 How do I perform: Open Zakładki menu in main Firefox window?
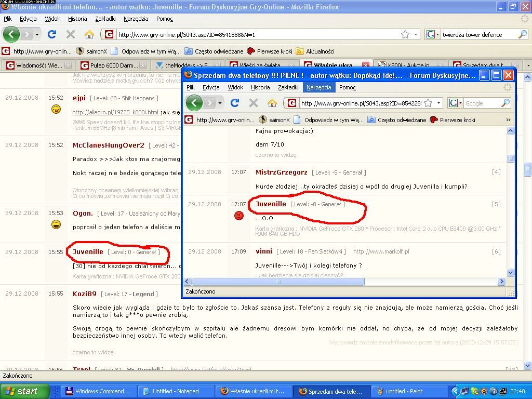(105, 19)
